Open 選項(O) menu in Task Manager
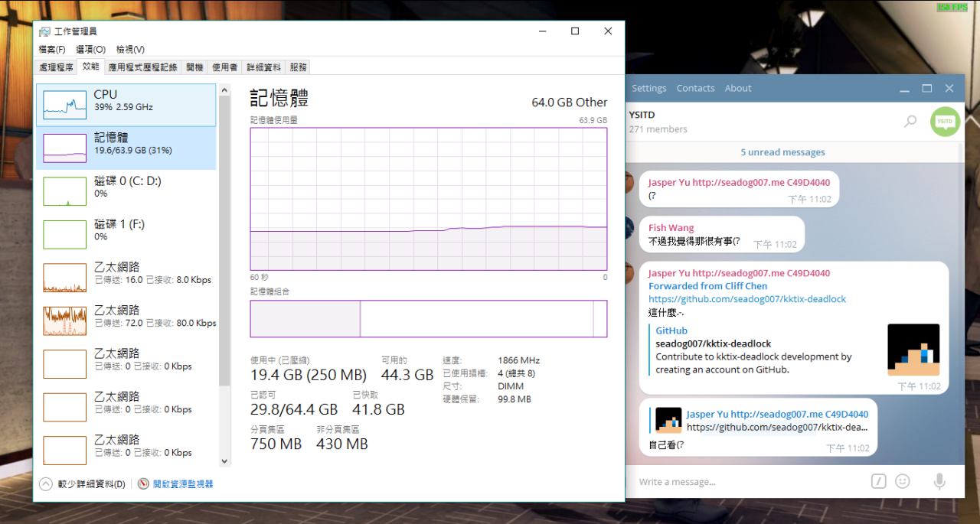 pyautogui.click(x=90, y=49)
